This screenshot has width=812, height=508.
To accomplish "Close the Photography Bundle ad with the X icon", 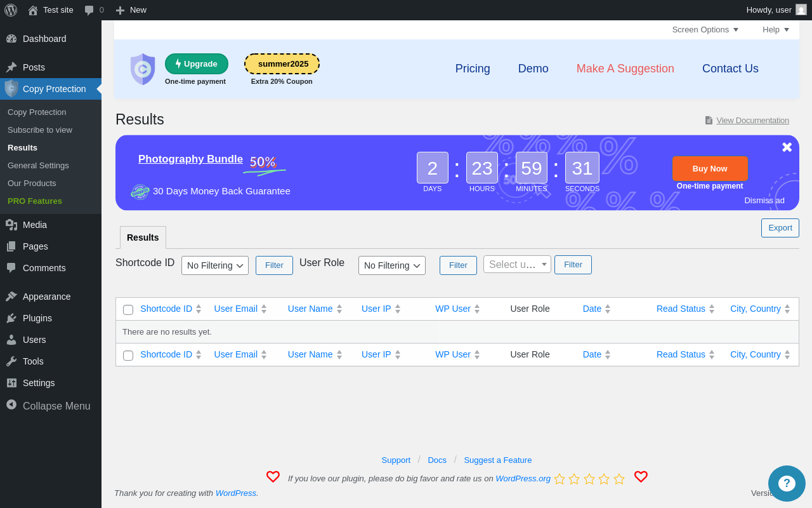I will tap(787, 147).
